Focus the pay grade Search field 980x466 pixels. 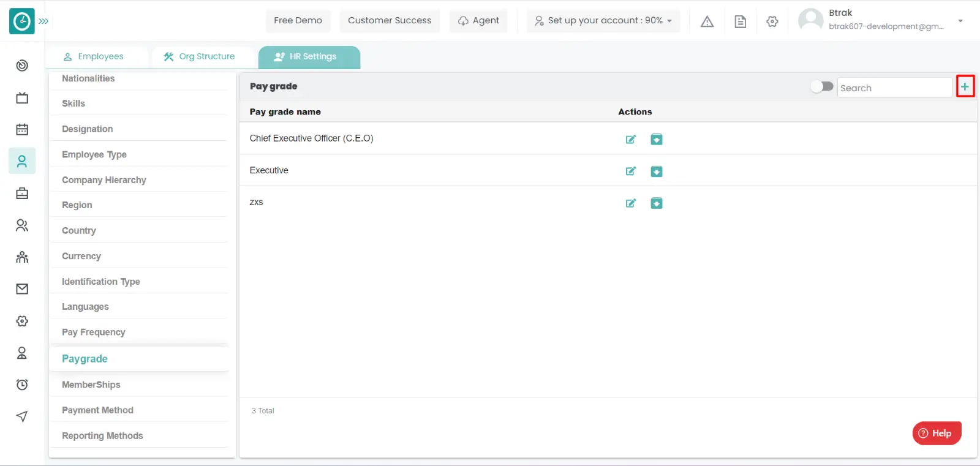coord(894,88)
